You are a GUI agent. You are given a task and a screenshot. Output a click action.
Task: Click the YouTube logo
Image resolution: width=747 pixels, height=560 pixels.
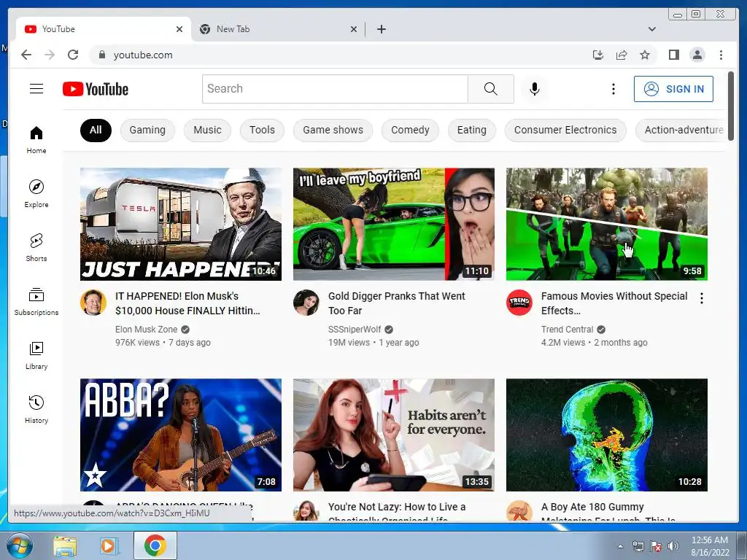point(96,89)
